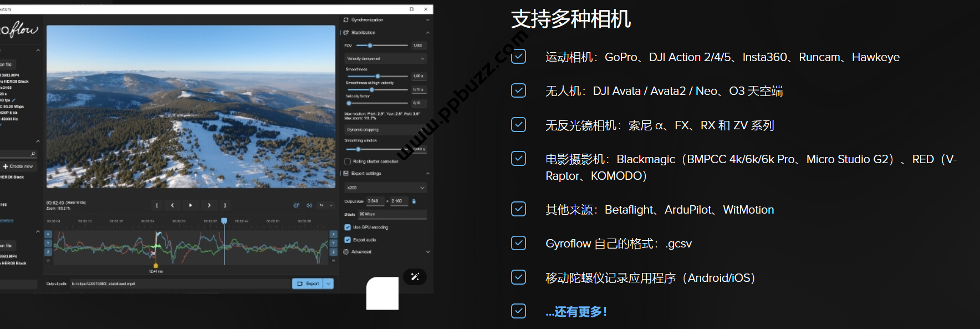Close the Gyroflow window
980x329 pixels.
pos(426,9)
